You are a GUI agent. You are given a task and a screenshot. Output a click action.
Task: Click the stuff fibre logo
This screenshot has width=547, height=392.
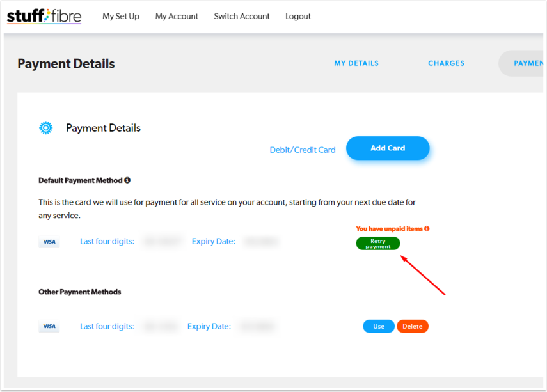coord(43,15)
